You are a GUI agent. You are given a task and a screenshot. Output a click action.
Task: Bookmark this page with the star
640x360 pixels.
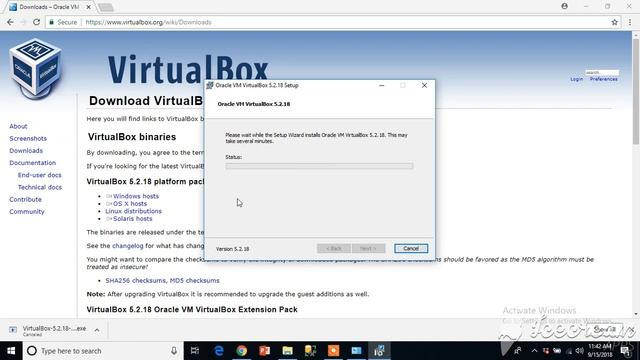[x=614, y=22]
